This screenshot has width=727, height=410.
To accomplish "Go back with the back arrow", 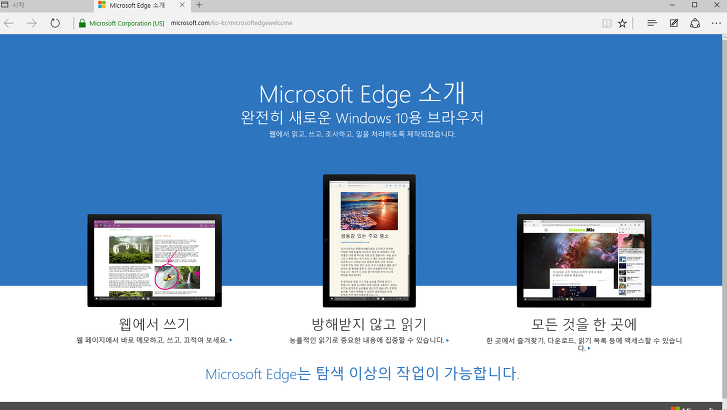I will click(9, 23).
